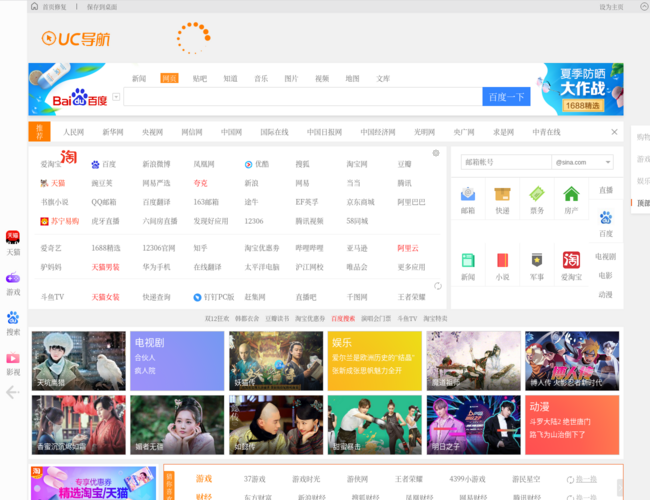Click the 保存到桌面 link
The width and height of the screenshot is (650, 500).
pos(102,7)
